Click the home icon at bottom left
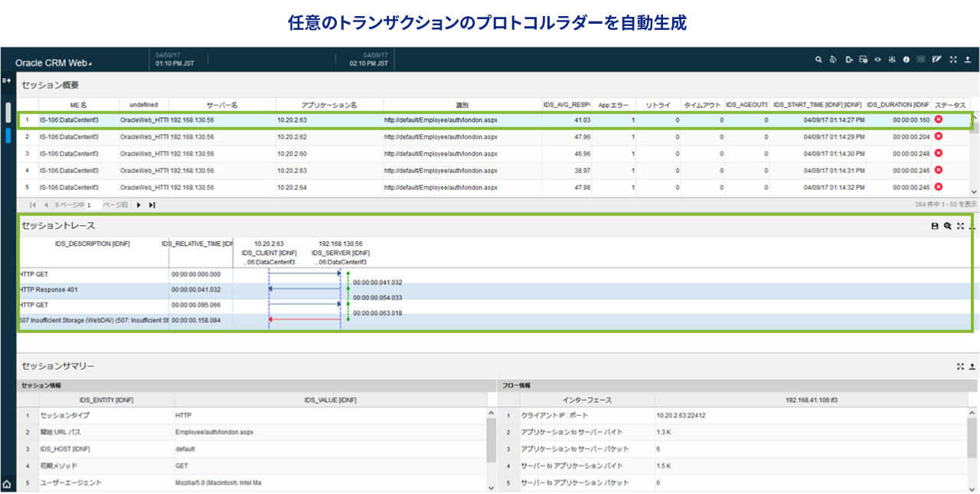This screenshot has height=494, width=980. point(7,484)
